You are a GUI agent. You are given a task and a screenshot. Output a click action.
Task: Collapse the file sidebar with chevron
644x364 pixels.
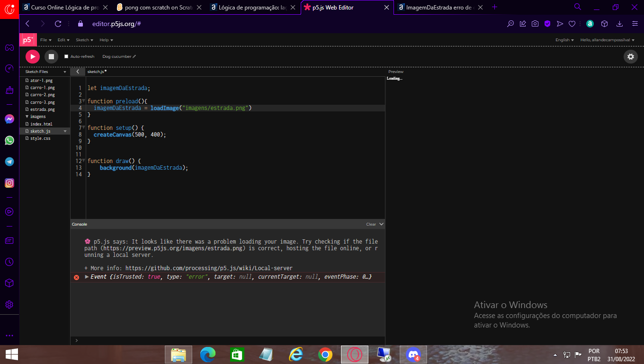click(78, 72)
